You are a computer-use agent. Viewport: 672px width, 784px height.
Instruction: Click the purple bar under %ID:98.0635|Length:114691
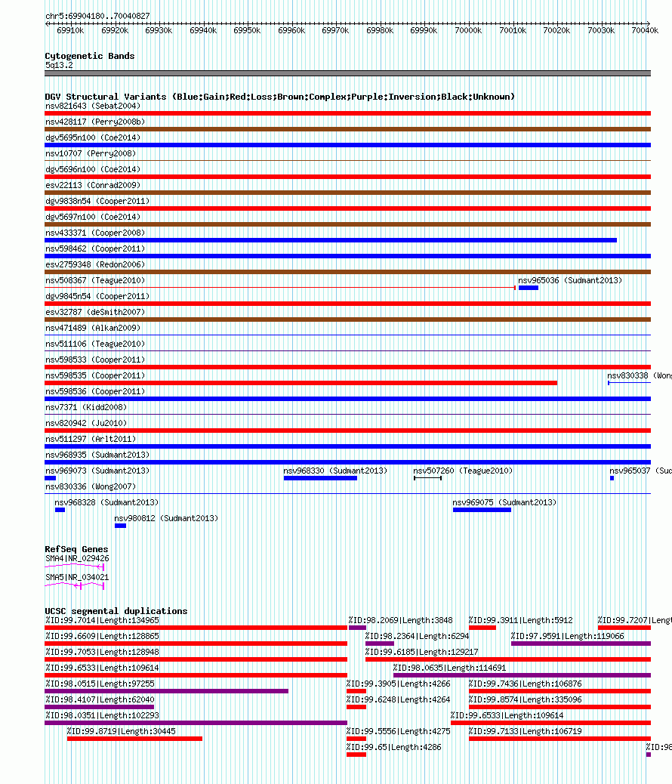pyautogui.click(x=522, y=675)
